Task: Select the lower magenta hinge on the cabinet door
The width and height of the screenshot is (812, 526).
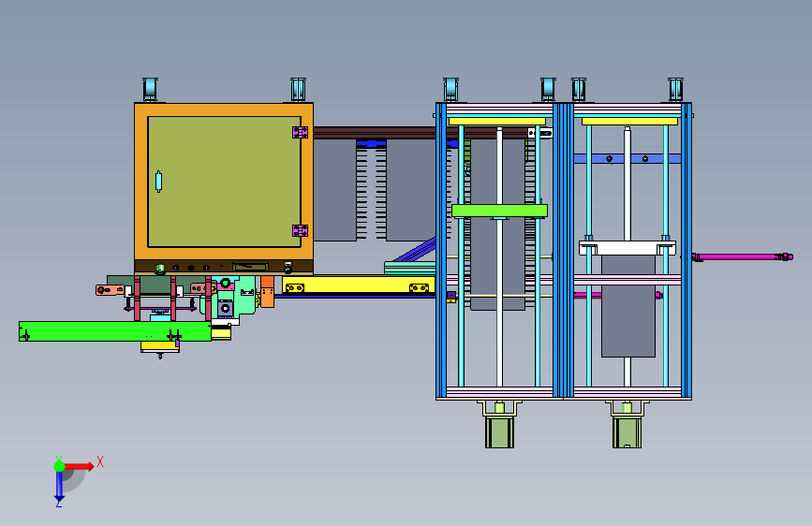Action: point(301,230)
